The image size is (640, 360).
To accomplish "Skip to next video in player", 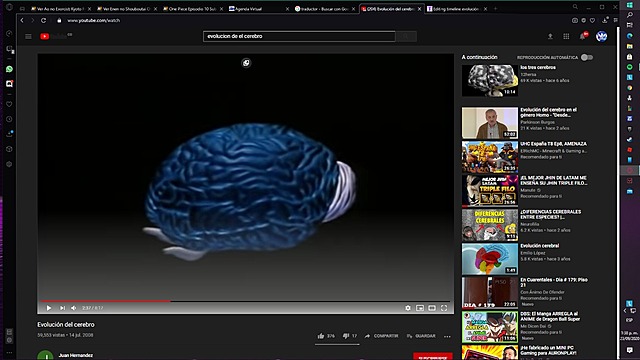I will click(62, 308).
